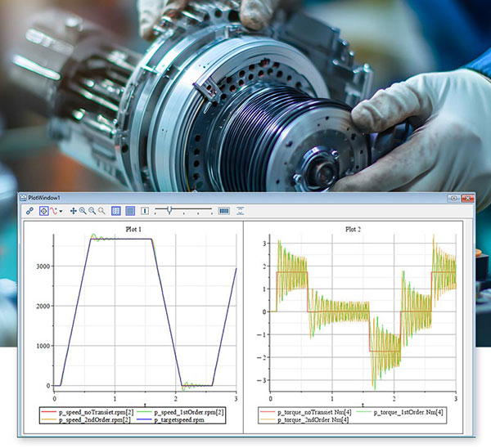The image size is (491, 448).
Task: Toggle the grid layout view button
Action: tap(130, 211)
